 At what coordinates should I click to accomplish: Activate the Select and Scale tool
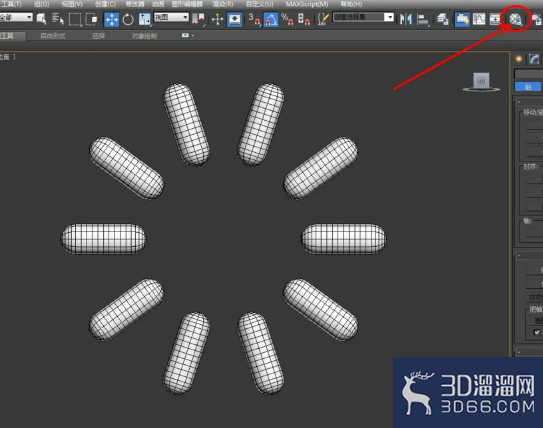(144, 19)
